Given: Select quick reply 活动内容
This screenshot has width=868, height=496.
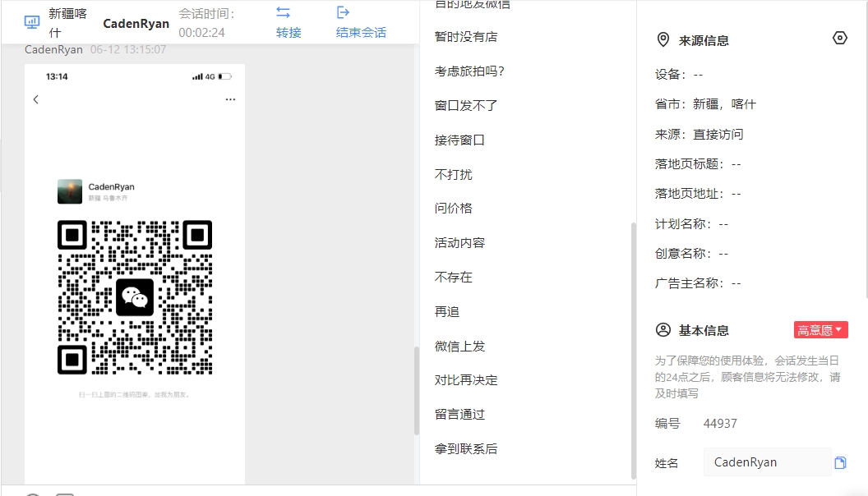Looking at the screenshot, I should coord(459,243).
